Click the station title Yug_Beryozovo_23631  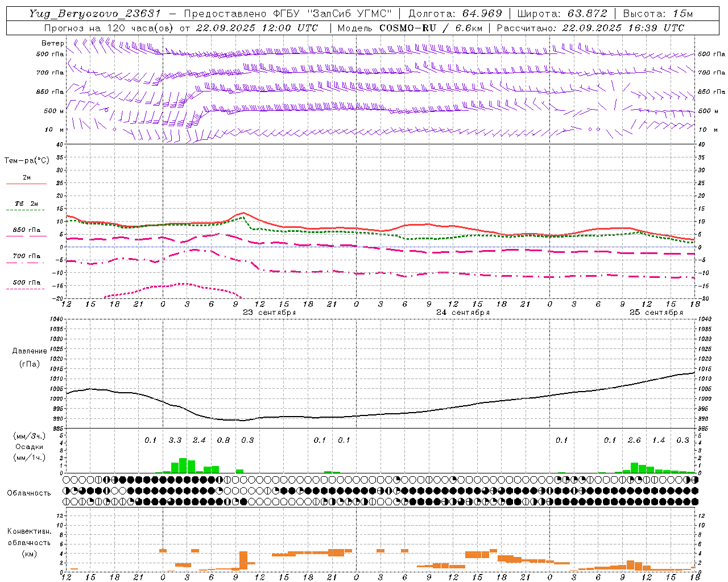(x=95, y=14)
